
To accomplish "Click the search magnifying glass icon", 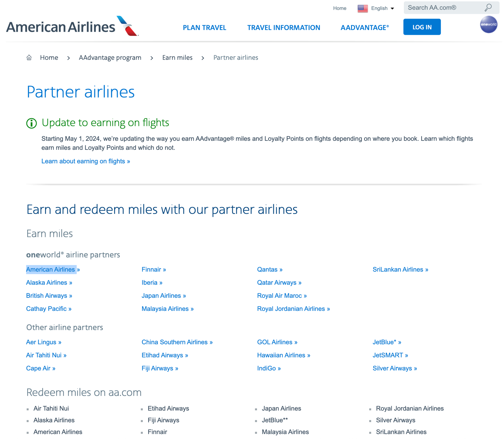I will [x=488, y=8].
